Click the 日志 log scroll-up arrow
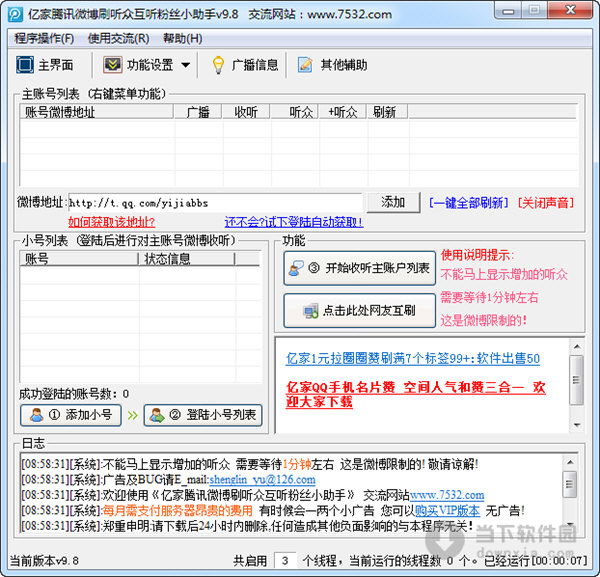This screenshot has height=577, width=600. pyautogui.click(x=570, y=462)
